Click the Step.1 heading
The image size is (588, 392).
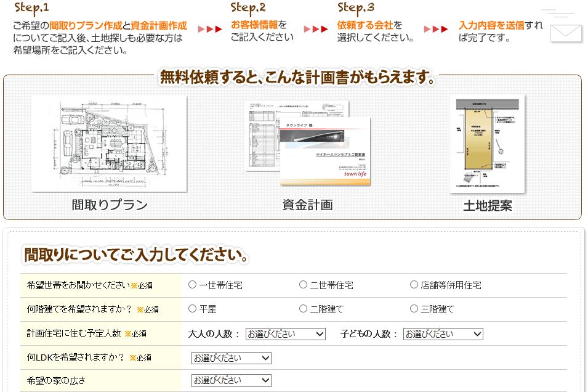click(31, 8)
